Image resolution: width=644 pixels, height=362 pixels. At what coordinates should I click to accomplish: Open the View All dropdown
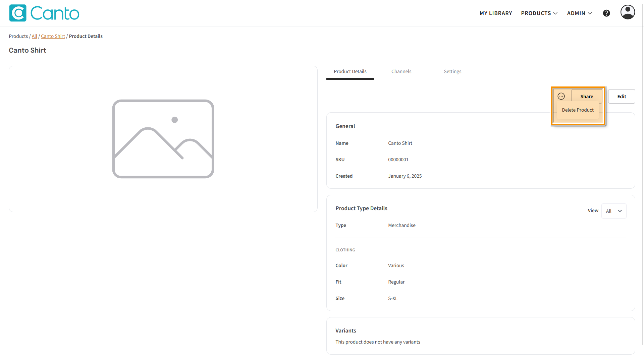coord(614,211)
